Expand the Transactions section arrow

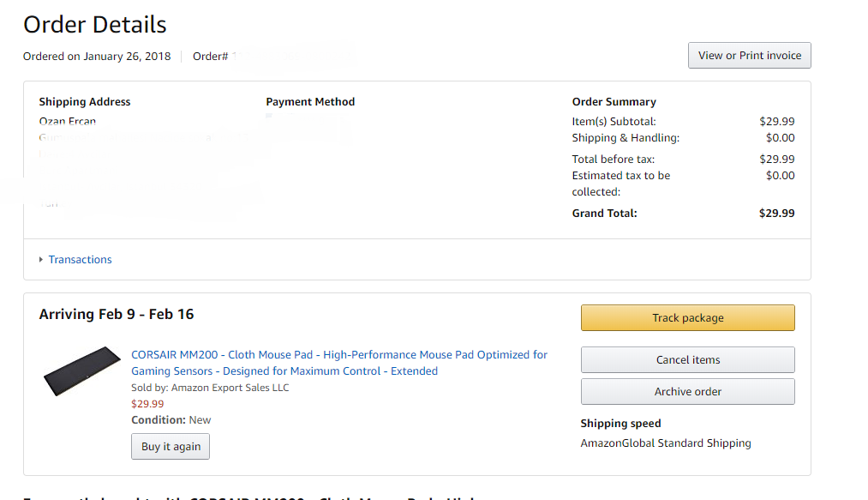point(41,259)
